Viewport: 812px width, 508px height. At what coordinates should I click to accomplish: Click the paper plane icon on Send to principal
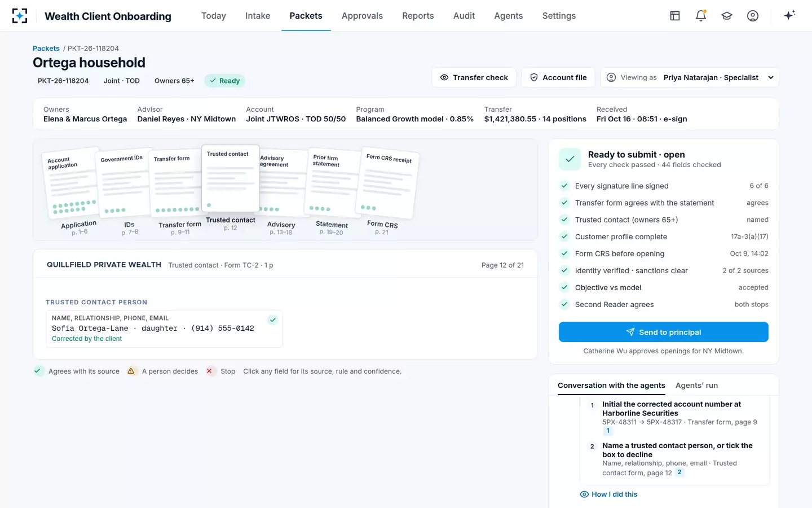630,332
